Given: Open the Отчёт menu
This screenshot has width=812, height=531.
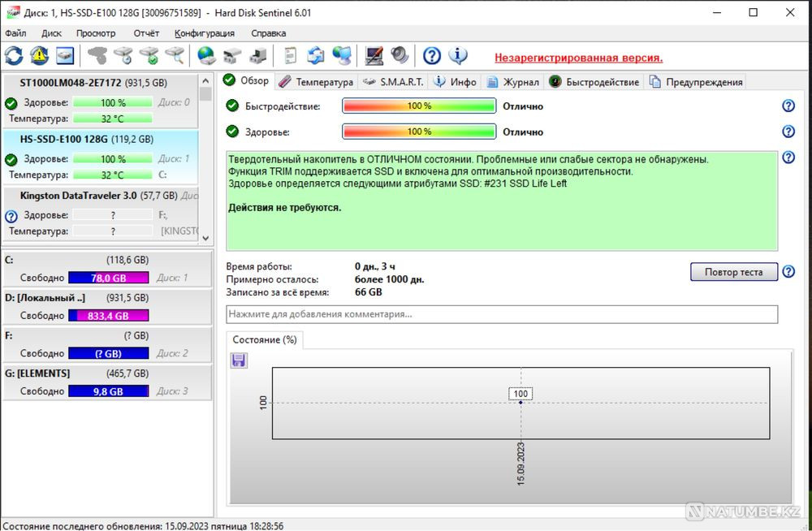Looking at the screenshot, I should pos(146,33).
